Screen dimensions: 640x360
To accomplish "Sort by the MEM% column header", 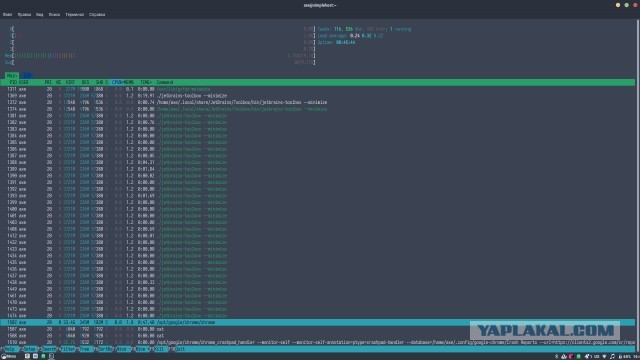I will (x=128, y=82).
